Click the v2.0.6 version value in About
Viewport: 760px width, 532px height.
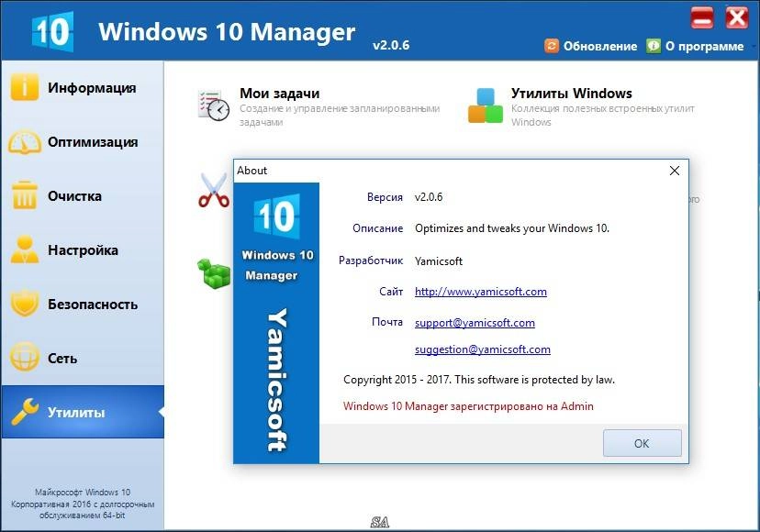(x=429, y=197)
